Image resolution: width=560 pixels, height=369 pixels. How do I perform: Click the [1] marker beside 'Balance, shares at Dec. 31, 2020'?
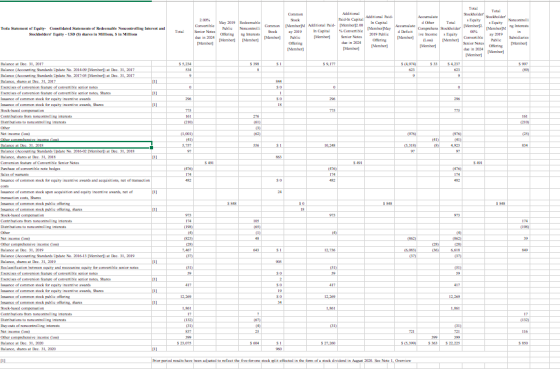coord(155,349)
